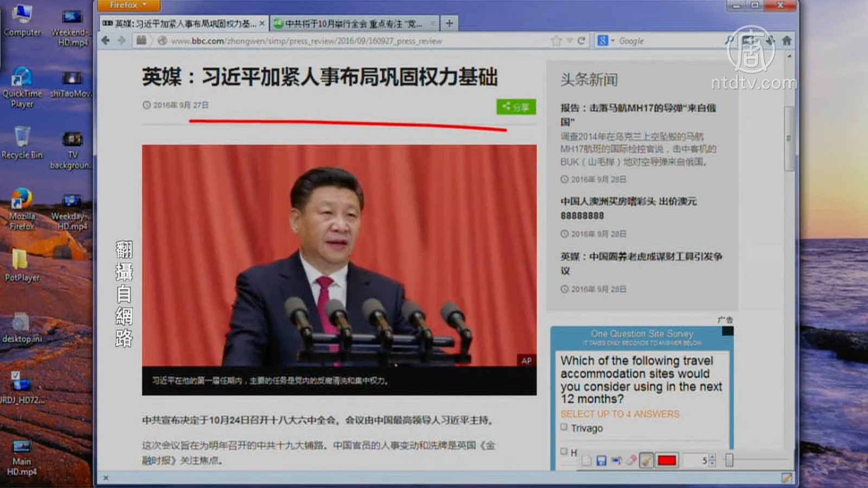Viewport: 868px width, 488px height.
Task: Open the red pen color swatch
Action: coord(667,460)
